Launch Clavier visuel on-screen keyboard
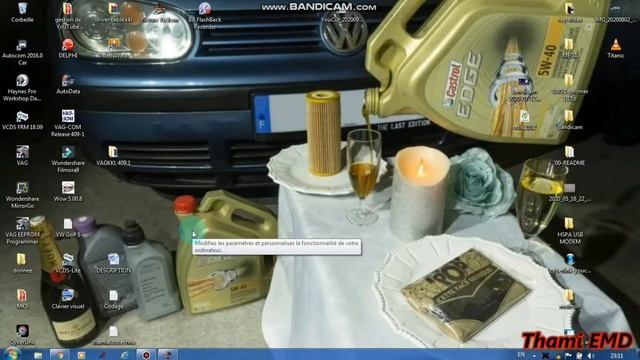 pyautogui.click(x=68, y=299)
